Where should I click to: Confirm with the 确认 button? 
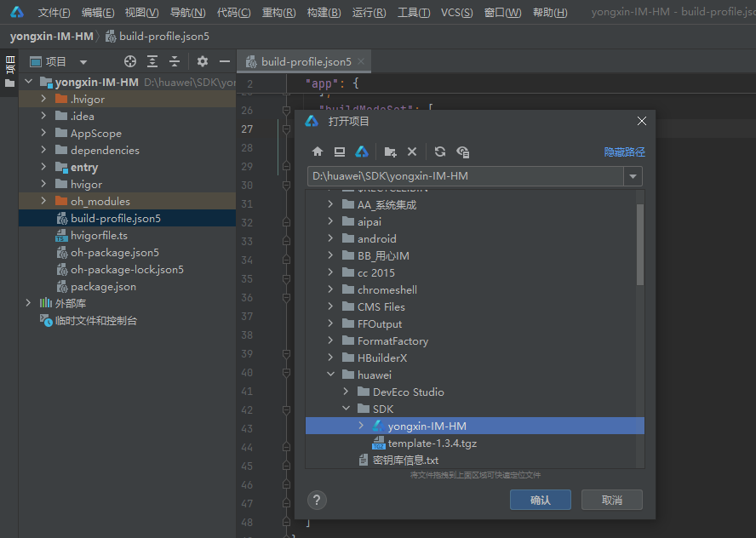pos(540,500)
